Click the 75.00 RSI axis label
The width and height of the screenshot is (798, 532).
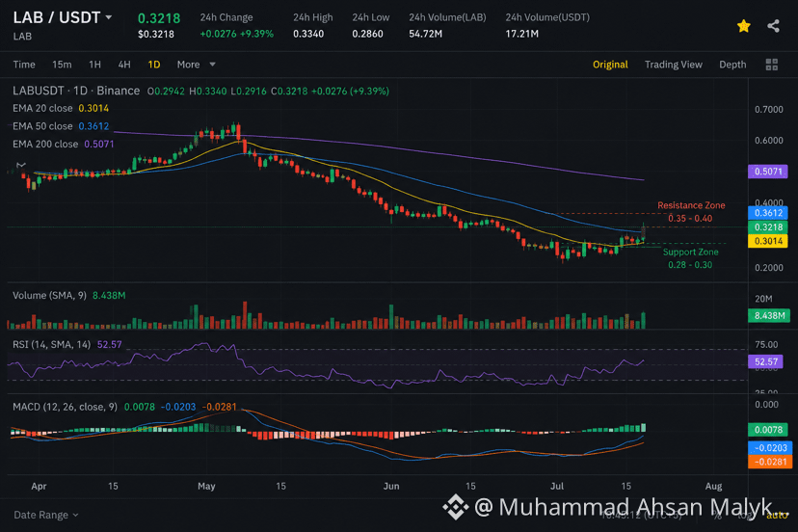pos(766,345)
